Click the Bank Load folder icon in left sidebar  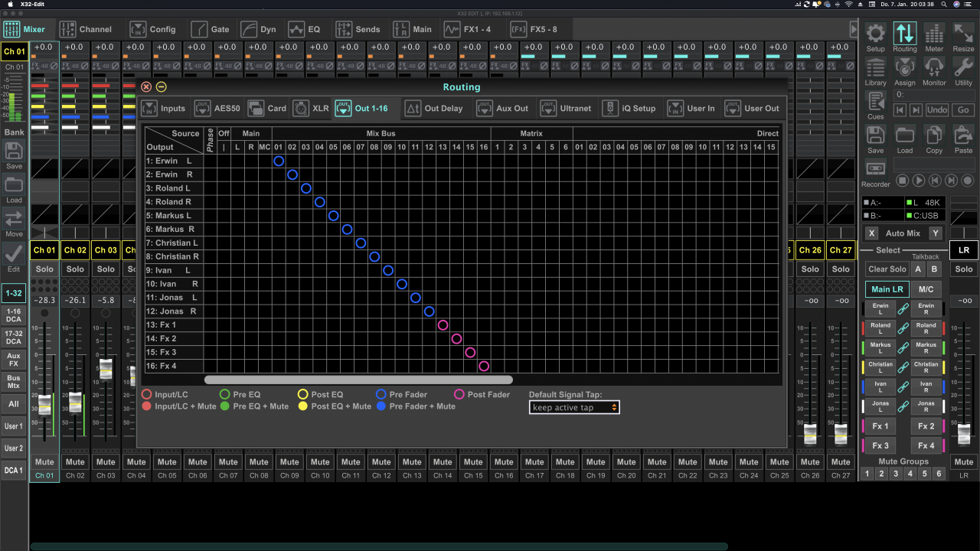click(14, 189)
